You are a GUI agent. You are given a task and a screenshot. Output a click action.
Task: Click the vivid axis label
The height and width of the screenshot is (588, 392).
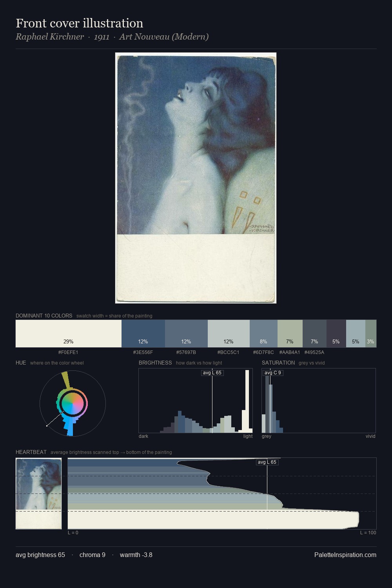[x=370, y=436]
